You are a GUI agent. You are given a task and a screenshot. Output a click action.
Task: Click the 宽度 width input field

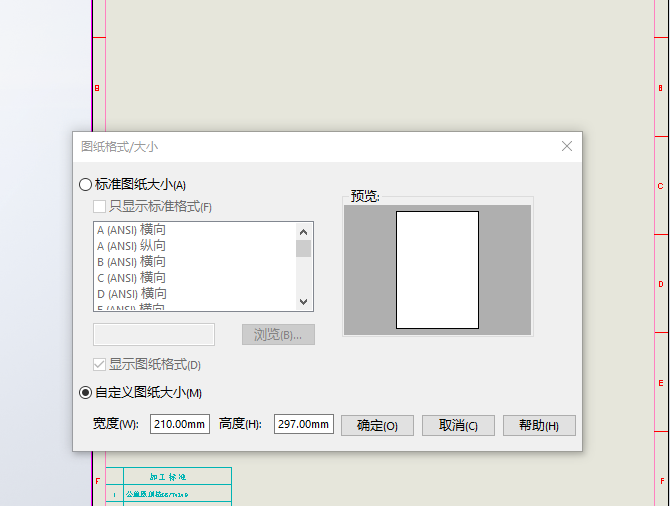180,425
